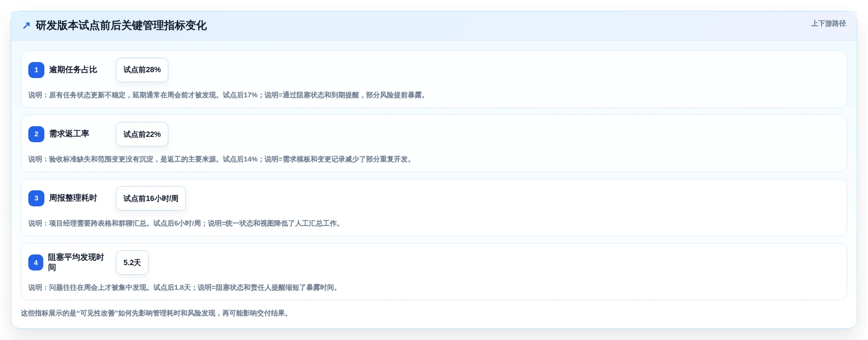Click the number 2 badge for 需求返工率
The image size is (868, 340).
(x=36, y=134)
